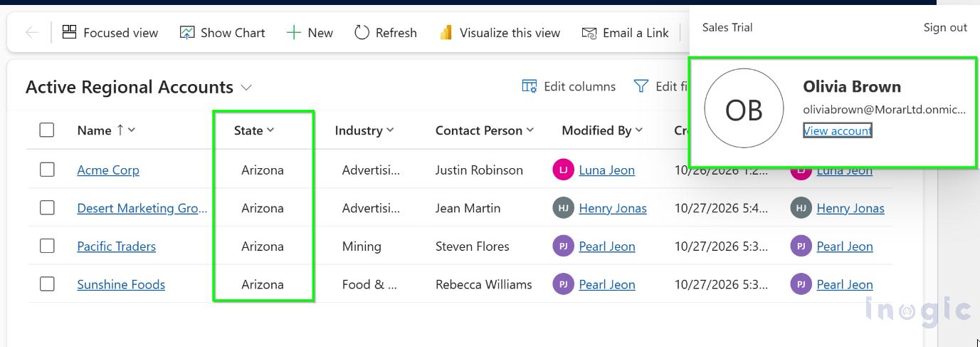Click the 10/27/2026 5:4... date cell

point(721,208)
